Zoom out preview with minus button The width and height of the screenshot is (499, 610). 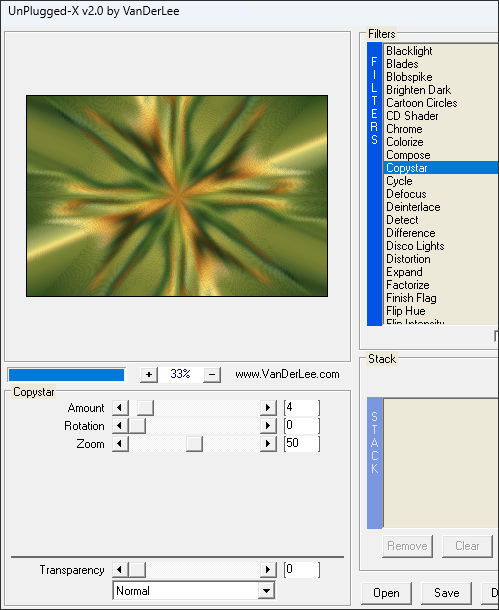point(212,375)
